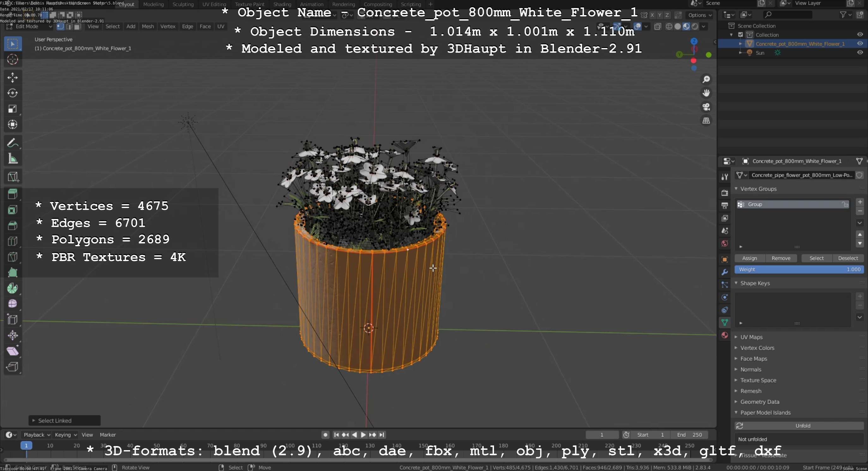
Task: Activate the 3D Cursor tool
Action: [x=13, y=60]
